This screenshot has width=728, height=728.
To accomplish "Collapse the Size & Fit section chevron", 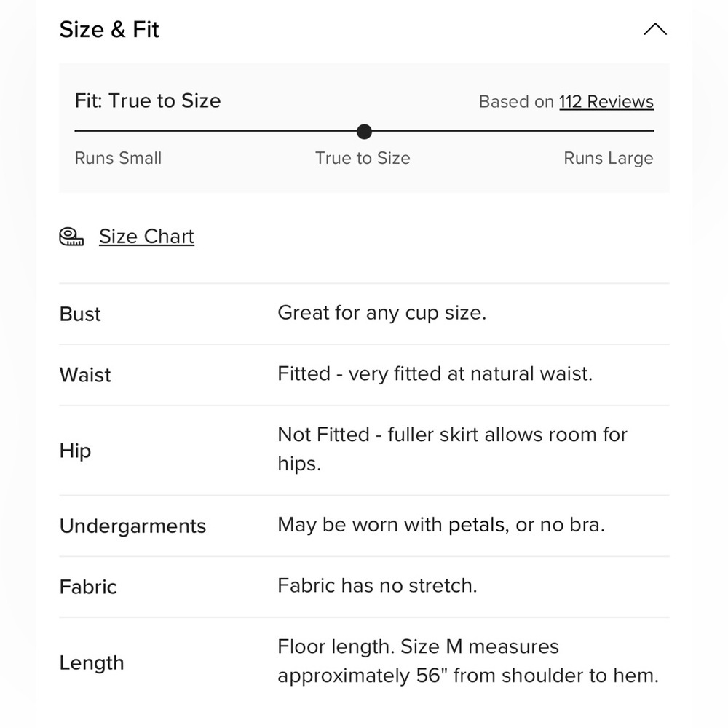I will (x=655, y=29).
